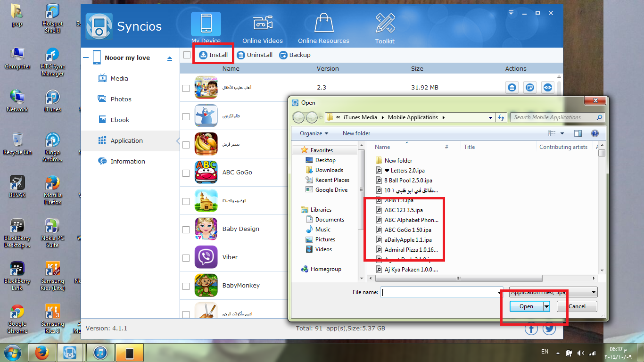644x362 pixels.
Task: Open the Syncios Twitter page icon
Action: (549, 329)
